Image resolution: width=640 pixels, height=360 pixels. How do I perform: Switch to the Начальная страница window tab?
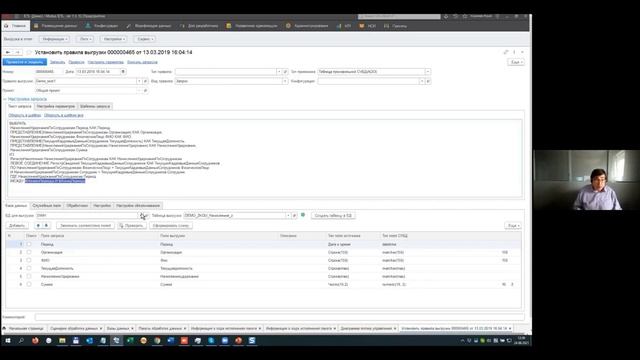[x=23, y=329]
